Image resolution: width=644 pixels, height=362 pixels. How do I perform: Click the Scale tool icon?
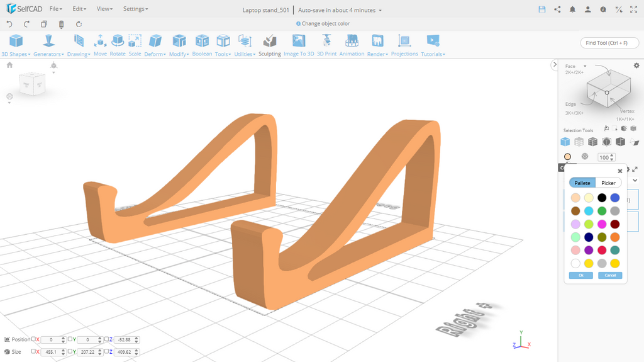click(135, 42)
